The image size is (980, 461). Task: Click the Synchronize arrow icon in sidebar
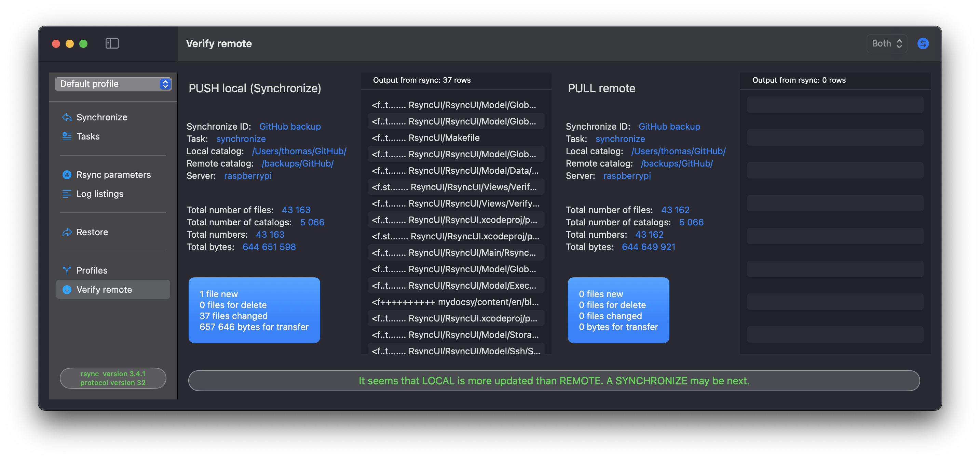(67, 117)
